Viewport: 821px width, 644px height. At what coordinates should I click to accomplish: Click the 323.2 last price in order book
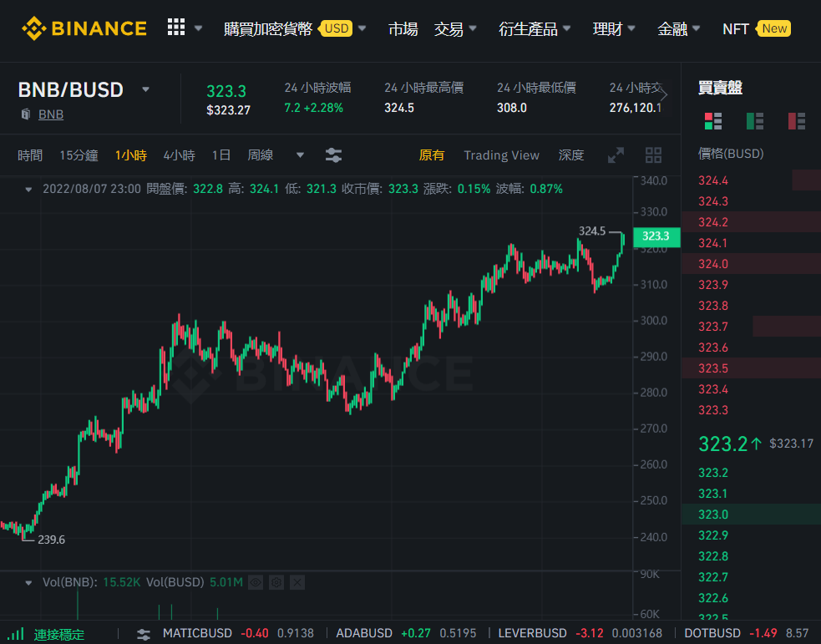[x=723, y=444]
